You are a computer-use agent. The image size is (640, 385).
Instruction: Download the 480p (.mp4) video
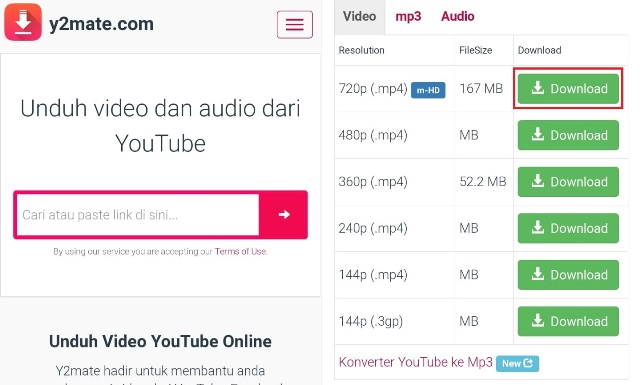568,135
